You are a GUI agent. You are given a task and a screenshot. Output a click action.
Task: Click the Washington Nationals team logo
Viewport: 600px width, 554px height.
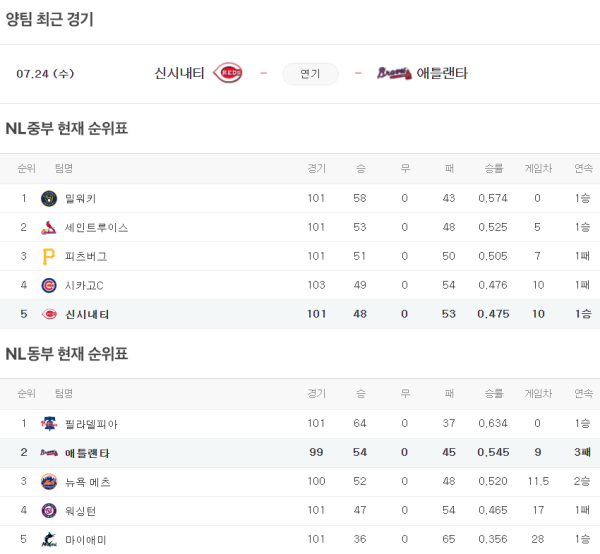click(x=49, y=511)
